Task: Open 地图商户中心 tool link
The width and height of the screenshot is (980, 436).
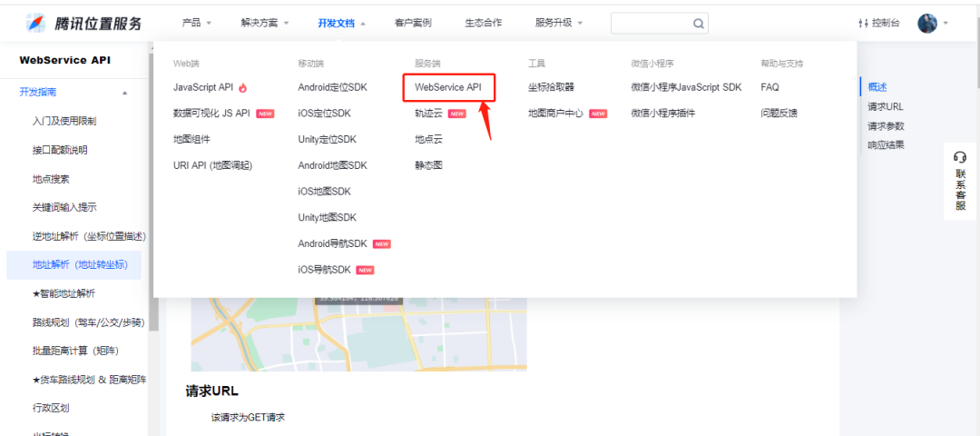Action: 555,114
